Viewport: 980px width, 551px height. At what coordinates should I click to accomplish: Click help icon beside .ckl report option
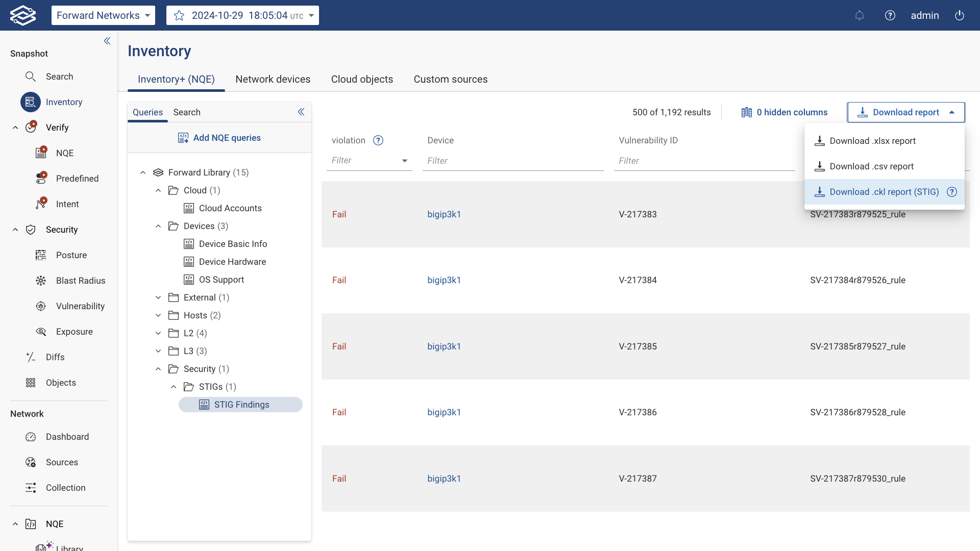(x=952, y=192)
